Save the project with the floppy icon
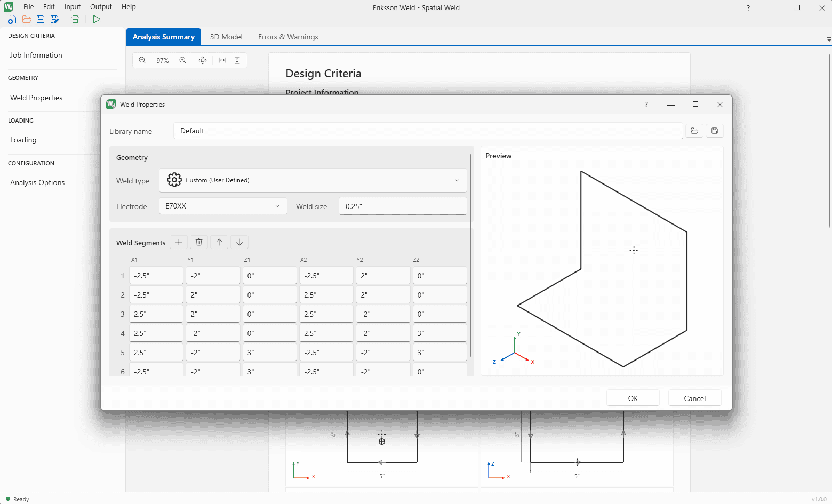This screenshot has height=504, width=832. [41, 19]
